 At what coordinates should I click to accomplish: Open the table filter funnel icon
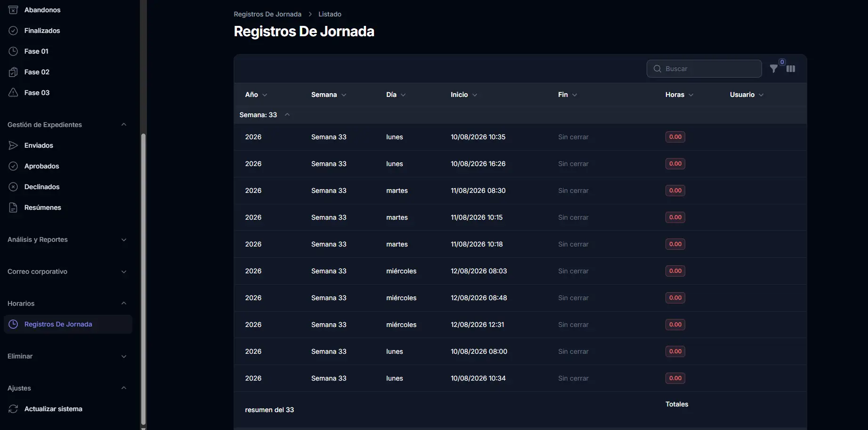774,69
